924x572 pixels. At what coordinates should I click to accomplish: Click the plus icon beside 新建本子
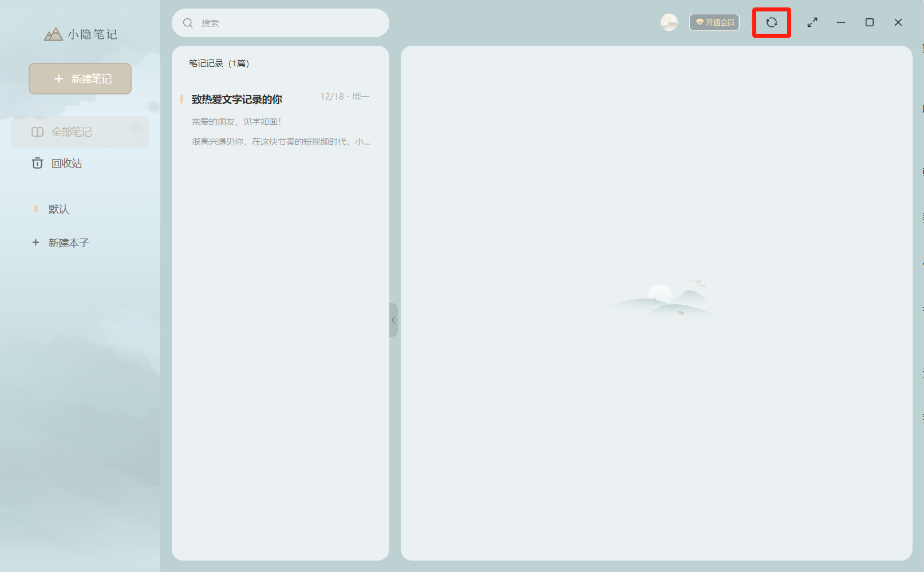35,243
